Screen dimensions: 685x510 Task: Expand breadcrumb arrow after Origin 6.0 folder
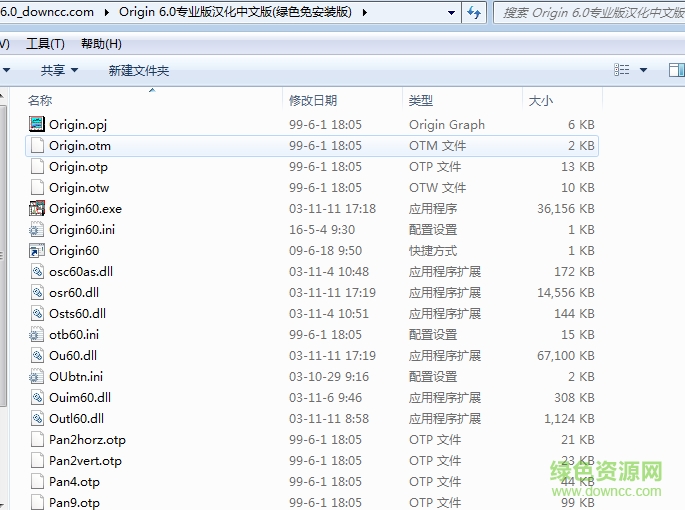[365, 12]
